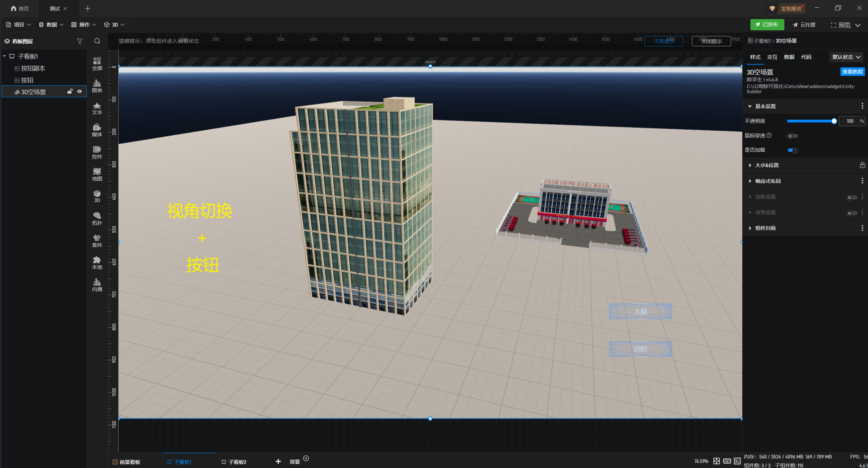Hide the 3D空场景 layer with eye icon
This screenshot has width=868, height=468.
click(x=80, y=91)
